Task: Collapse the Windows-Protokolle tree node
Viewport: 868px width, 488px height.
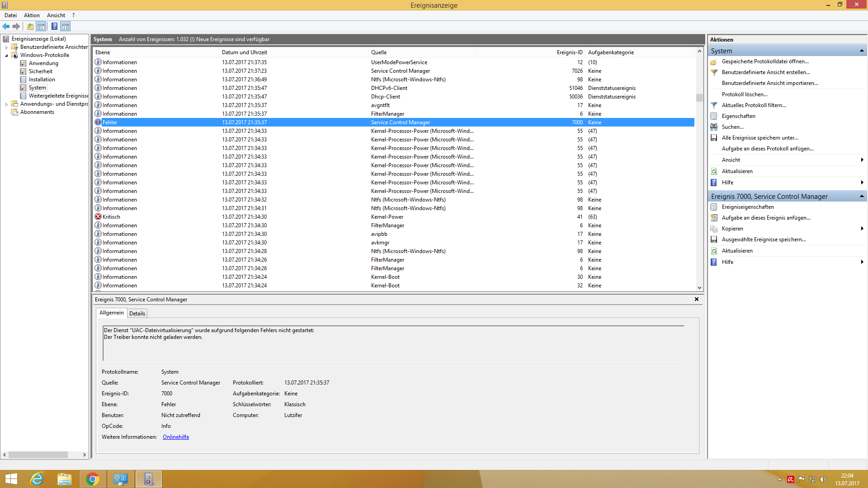Action: coord(6,55)
